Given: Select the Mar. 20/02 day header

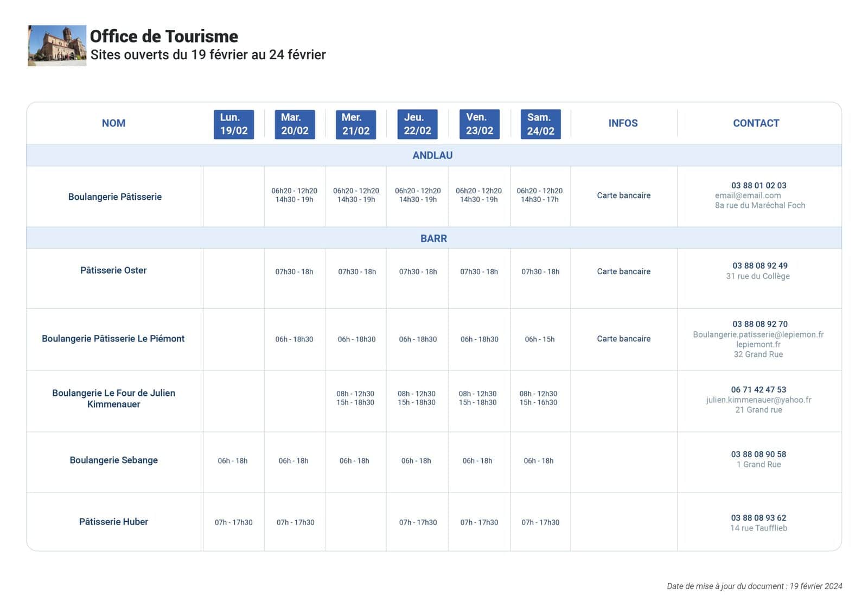Looking at the screenshot, I should (x=295, y=124).
